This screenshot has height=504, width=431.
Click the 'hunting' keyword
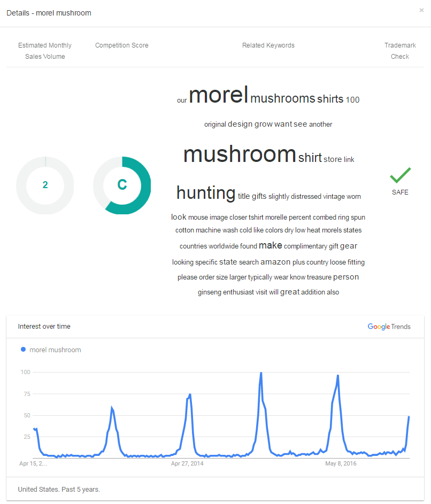click(206, 193)
